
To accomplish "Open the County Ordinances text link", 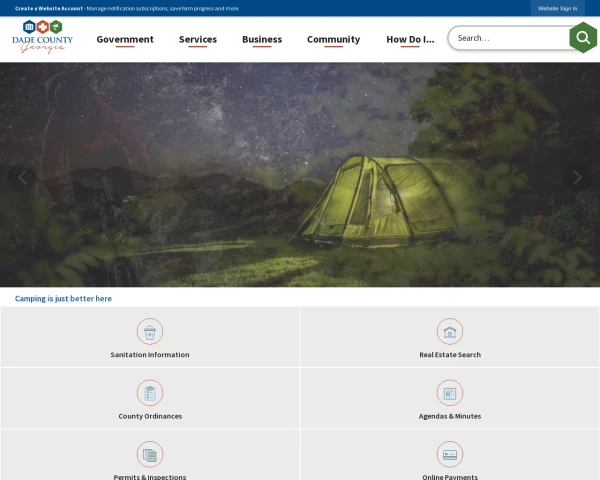I will pos(150,416).
